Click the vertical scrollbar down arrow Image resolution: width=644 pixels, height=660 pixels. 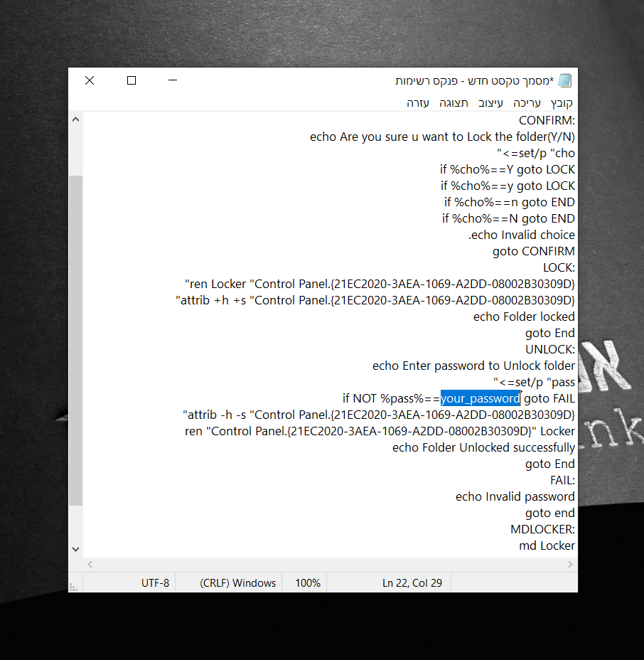(76, 549)
